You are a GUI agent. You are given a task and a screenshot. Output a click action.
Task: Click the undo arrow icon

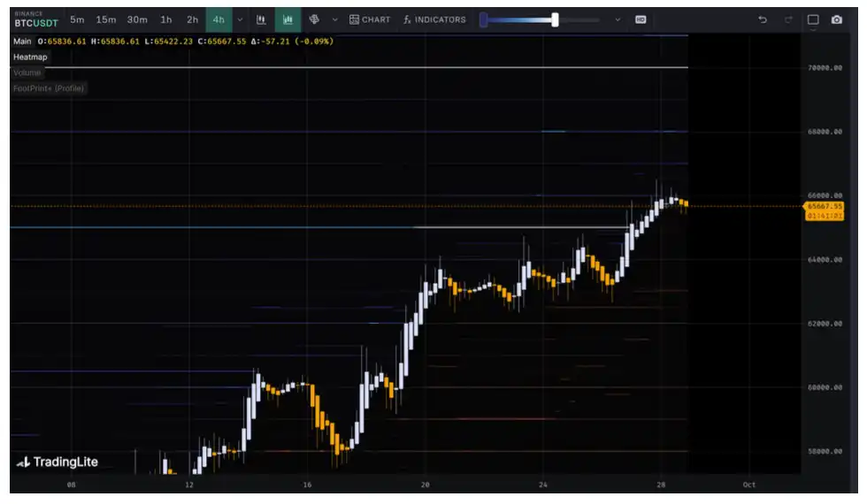pyautogui.click(x=763, y=19)
